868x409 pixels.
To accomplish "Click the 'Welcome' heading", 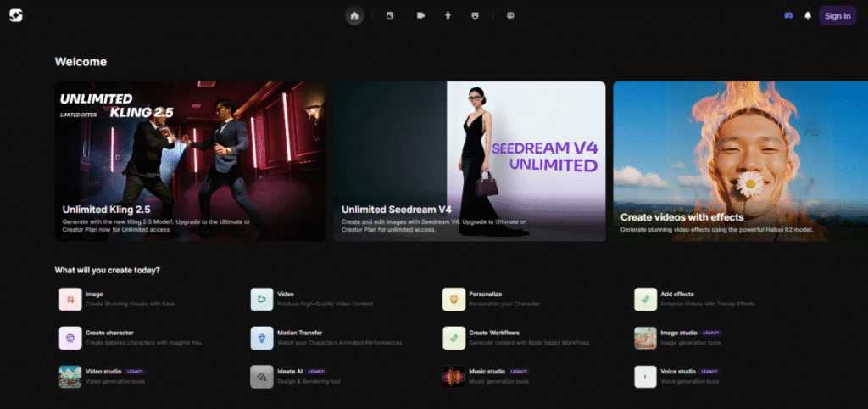I will 81,62.
